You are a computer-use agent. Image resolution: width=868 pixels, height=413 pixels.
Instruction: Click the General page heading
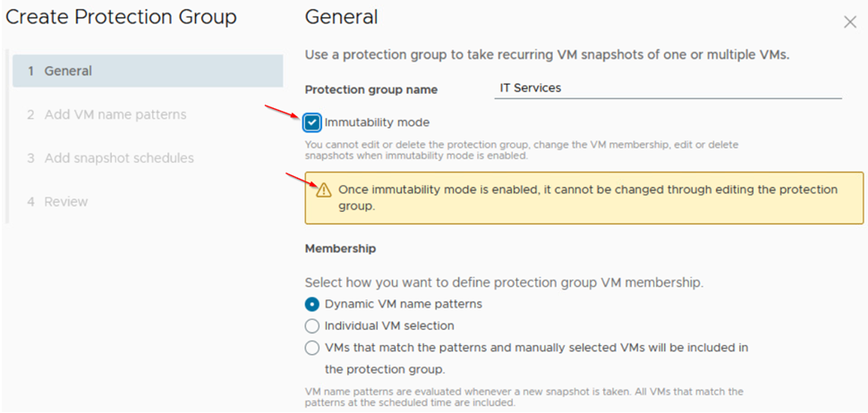point(342,17)
